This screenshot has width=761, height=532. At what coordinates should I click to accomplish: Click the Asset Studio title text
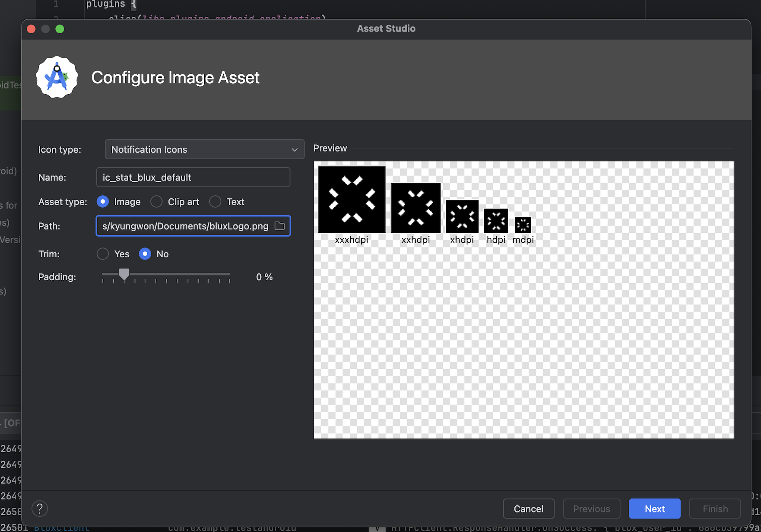[x=386, y=28]
